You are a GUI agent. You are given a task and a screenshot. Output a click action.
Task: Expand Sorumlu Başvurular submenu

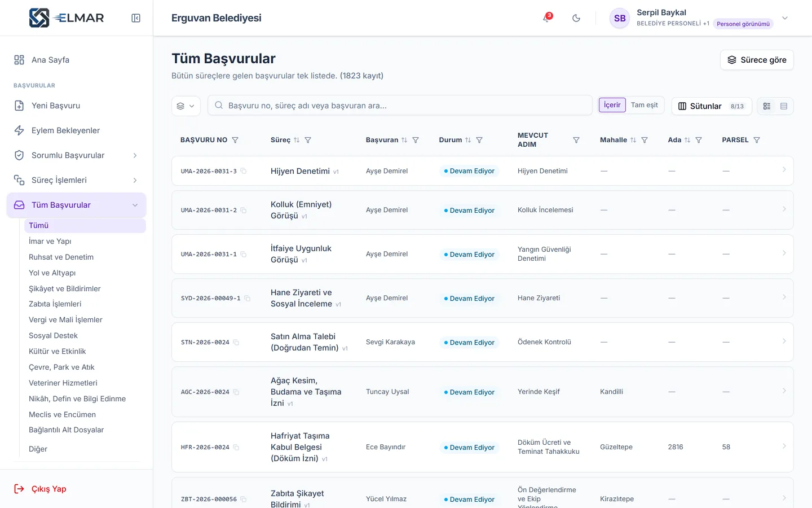77,155
